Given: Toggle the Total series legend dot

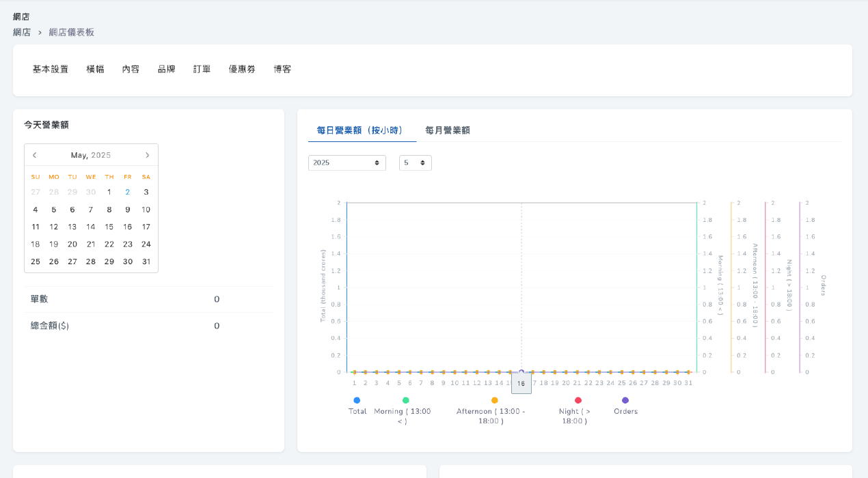Looking at the screenshot, I should pyautogui.click(x=357, y=400).
